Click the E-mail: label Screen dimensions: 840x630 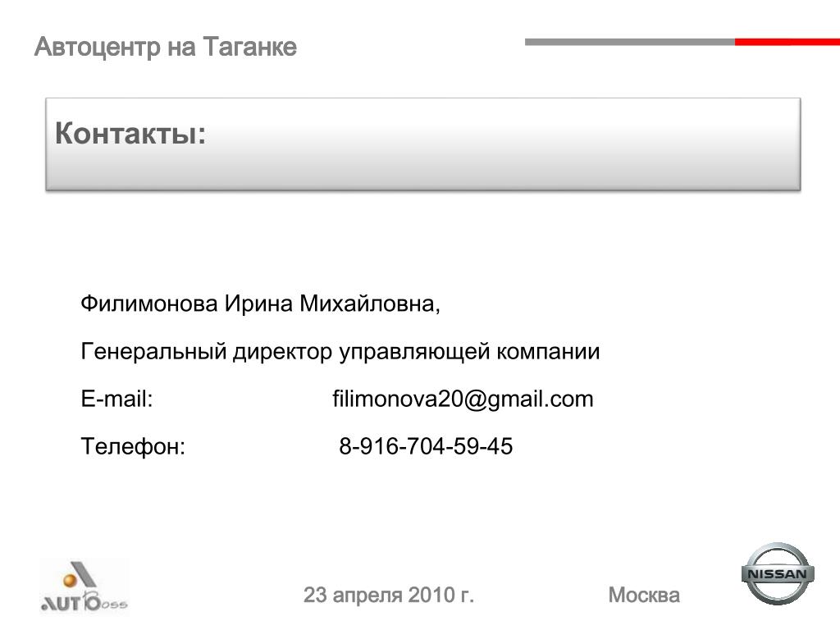(x=116, y=399)
